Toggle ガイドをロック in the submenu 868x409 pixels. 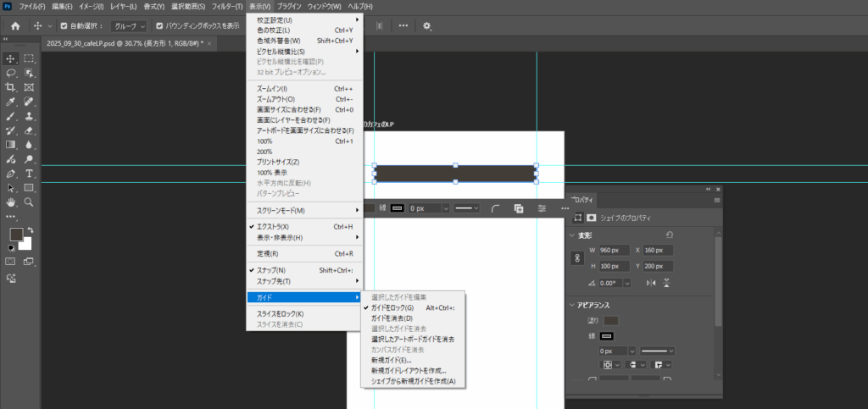click(392, 307)
